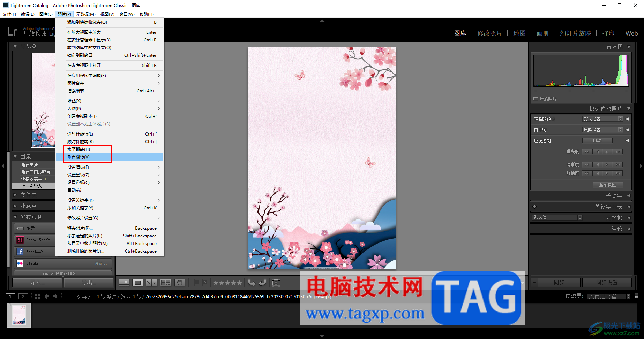Collapse the 导航器 panel triangle
644x339 pixels.
(x=15, y=46)
